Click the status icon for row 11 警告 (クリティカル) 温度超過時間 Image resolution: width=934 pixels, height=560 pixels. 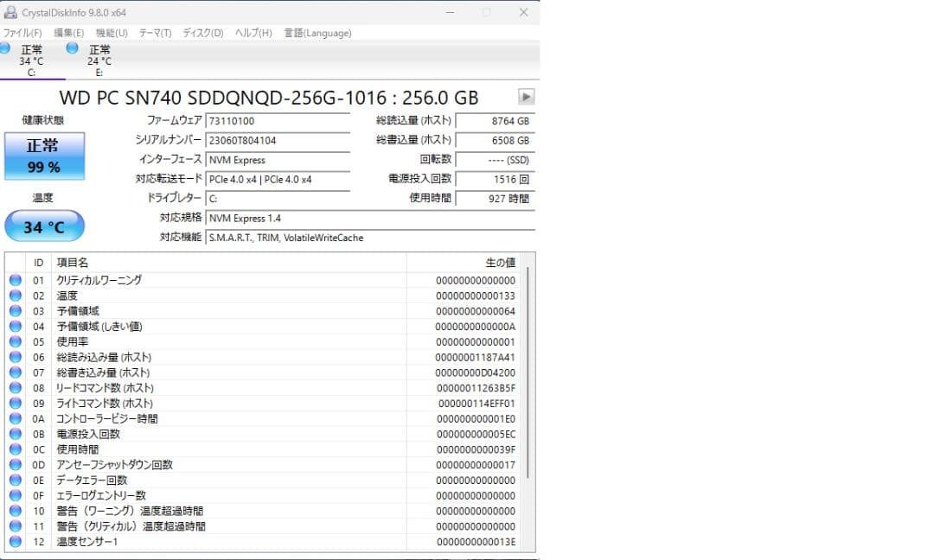click(16, 526)
